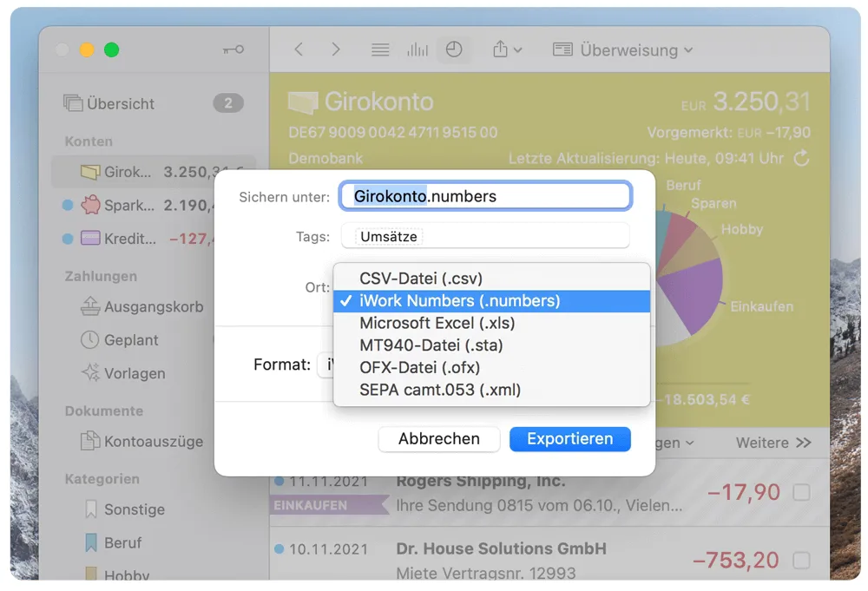Viewport: 868px width, 591px height.
Task: Tick the checkbox for the −17,90 transaction
Action: tap(801, 492)
